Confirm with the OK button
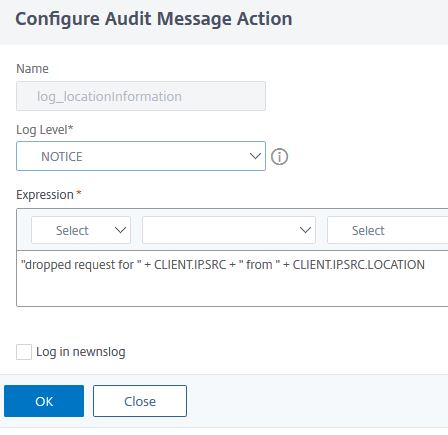The image size is (448, 435). click(x=44, y=401)
